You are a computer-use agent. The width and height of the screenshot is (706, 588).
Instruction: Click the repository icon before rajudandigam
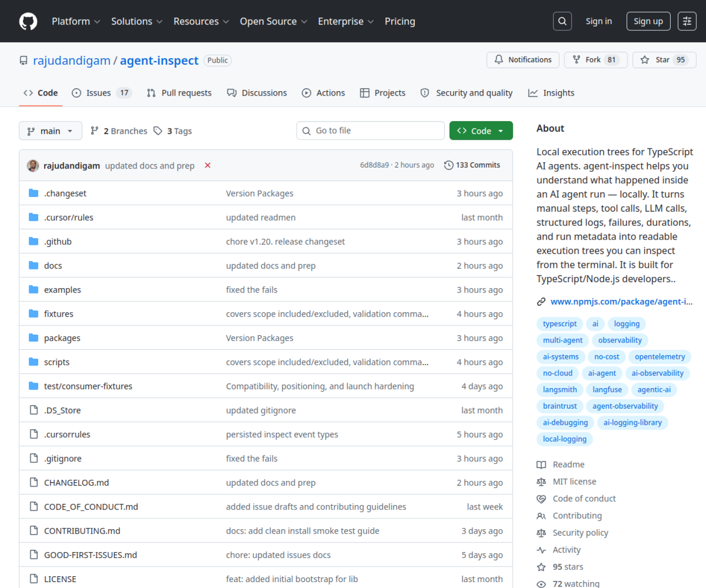24,60
